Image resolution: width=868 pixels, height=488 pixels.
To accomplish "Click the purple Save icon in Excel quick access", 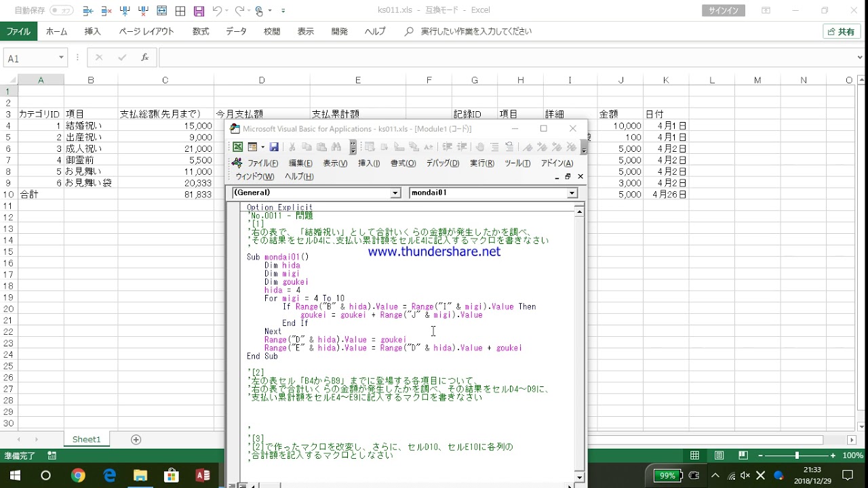I will (199, 11).
